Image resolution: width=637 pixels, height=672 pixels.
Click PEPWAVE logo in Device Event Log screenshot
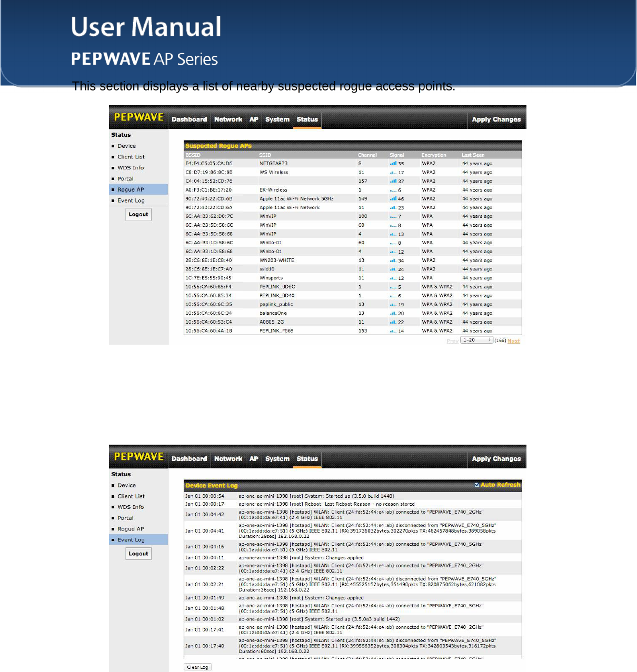tap(139, 457)
